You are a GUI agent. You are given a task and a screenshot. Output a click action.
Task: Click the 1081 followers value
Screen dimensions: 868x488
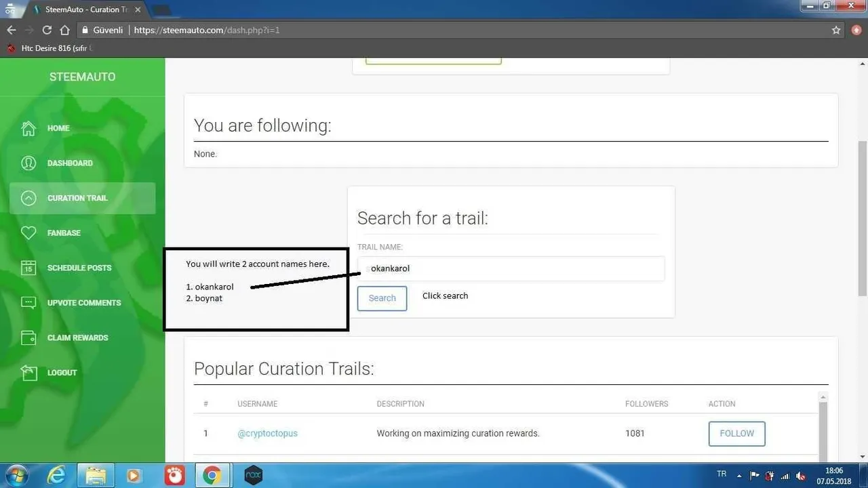(635, 433)
